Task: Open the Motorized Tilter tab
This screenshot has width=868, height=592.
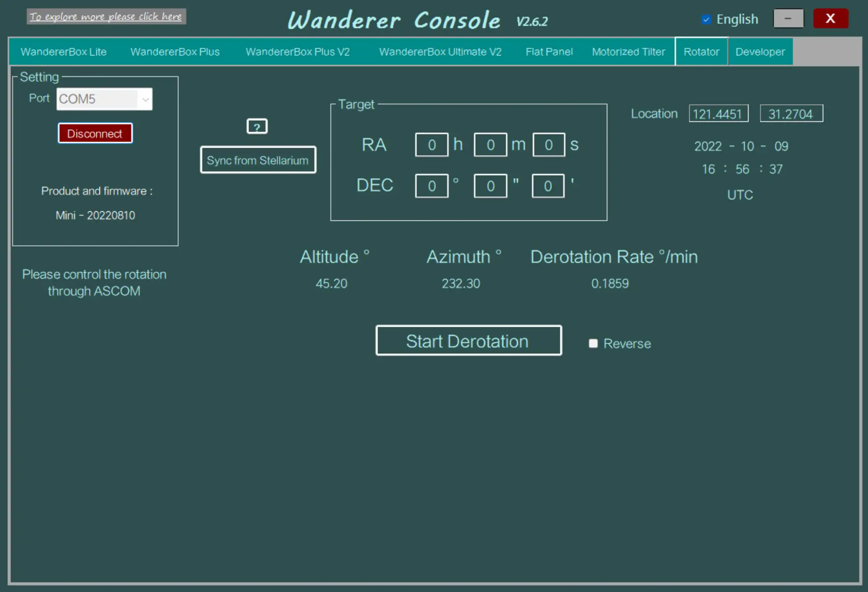Action: tap(628, 51)
